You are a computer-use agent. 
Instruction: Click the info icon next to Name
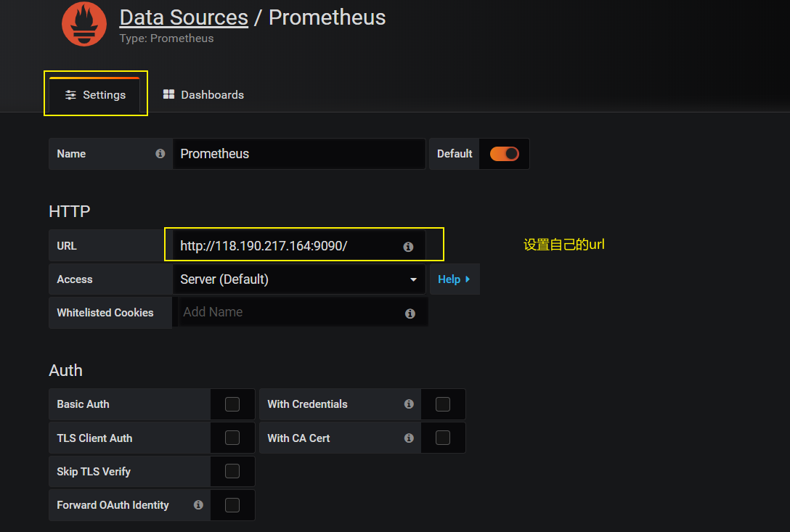coord(160,154)
